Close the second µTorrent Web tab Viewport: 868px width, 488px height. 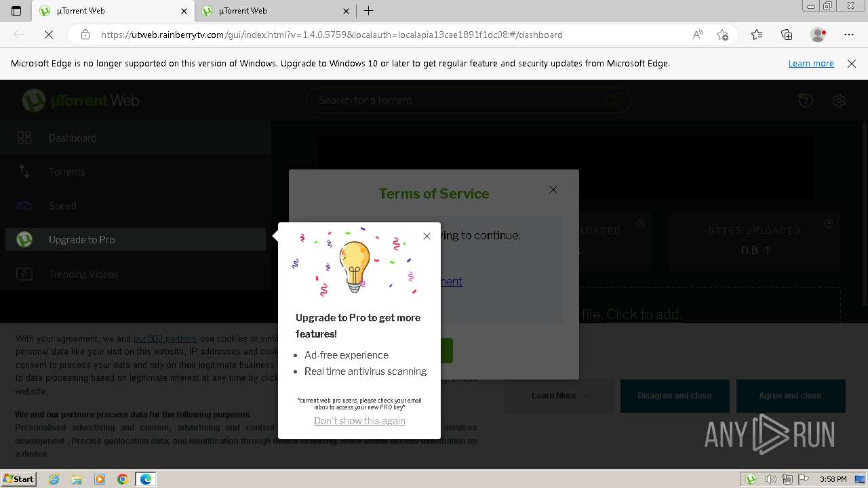[347, 11]
